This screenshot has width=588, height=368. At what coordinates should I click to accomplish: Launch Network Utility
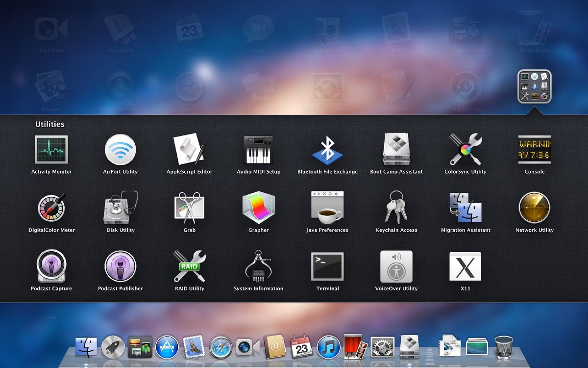(535, 208)
